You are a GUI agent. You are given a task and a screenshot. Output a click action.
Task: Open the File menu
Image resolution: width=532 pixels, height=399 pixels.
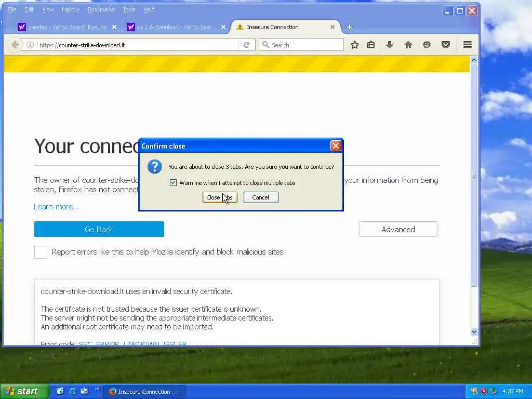pos(12,9)
